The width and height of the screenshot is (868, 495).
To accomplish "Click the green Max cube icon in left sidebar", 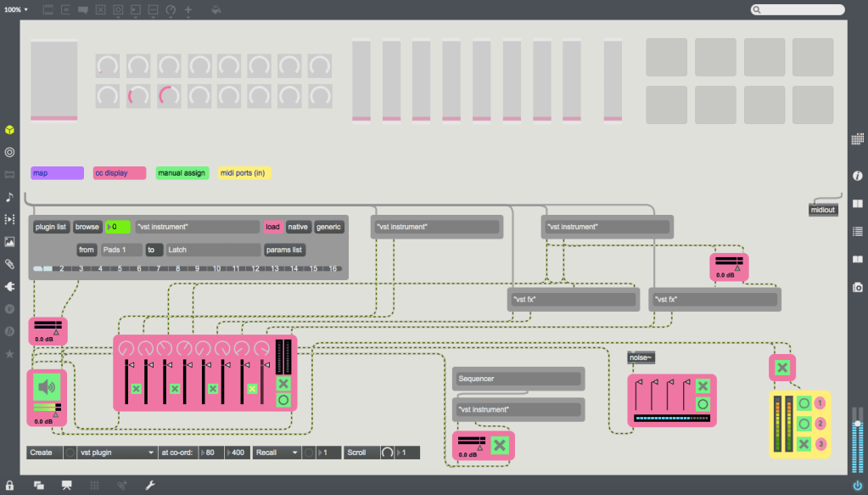I will tap(9, 130).
